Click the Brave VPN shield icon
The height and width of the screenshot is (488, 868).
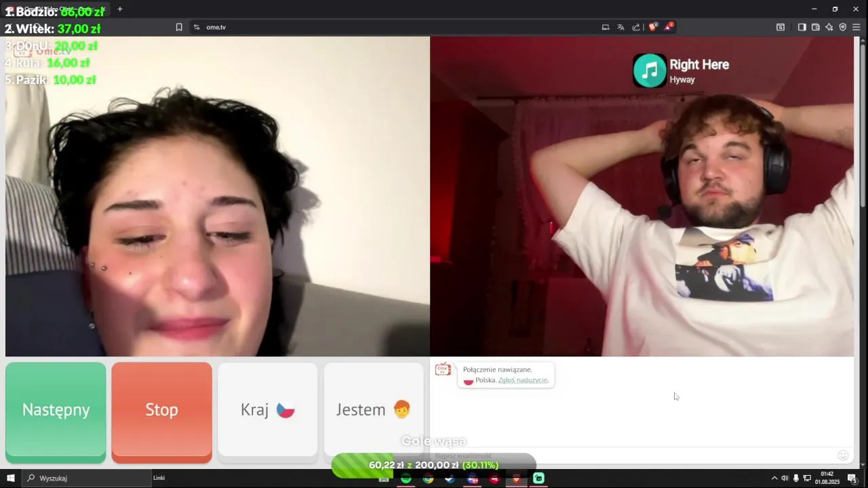coord(843,27)
